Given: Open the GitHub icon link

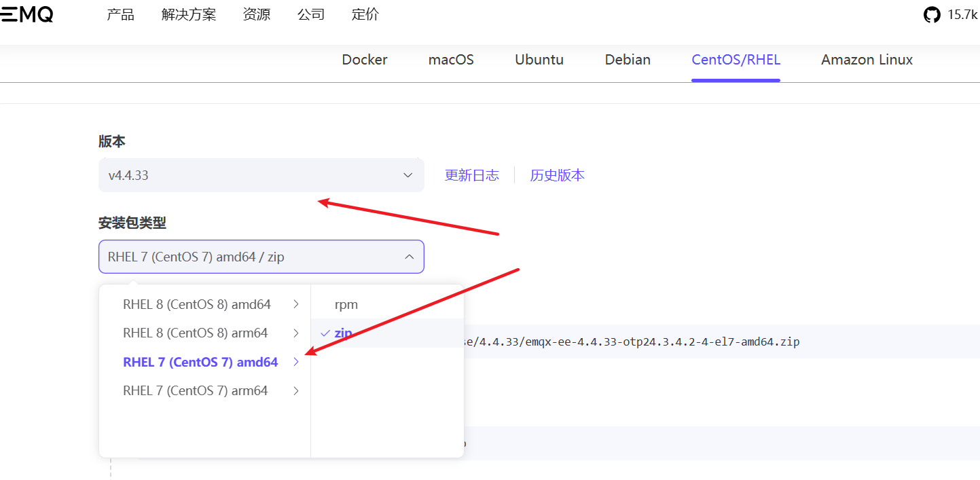Looking at the screenshot, I should pyautogui.click(x=932, y=15).
